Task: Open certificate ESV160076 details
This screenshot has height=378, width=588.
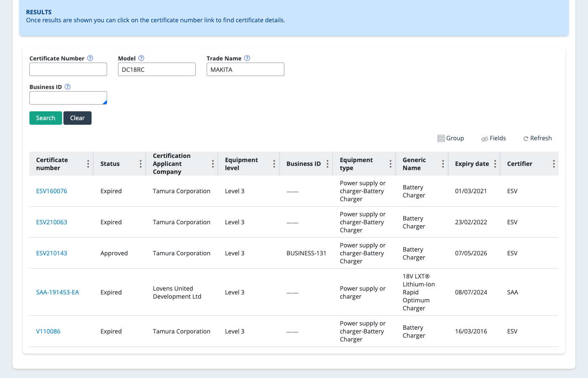Action: point(51,191)
